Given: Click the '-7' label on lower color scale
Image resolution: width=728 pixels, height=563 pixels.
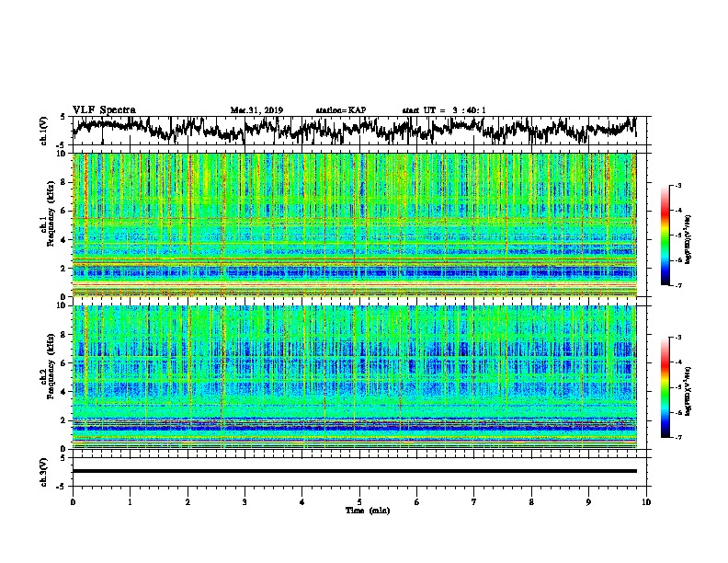Looking at the screenshot, I should 677,437.
